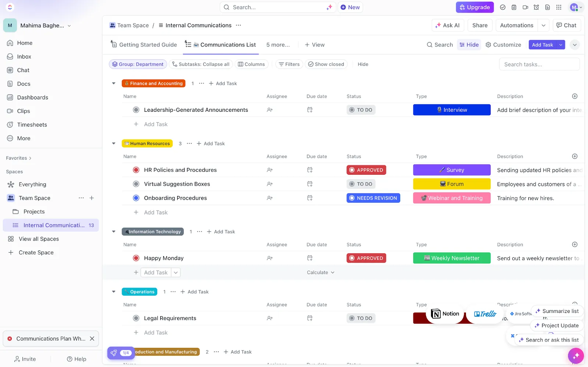
Task: Open the Chat button in header
Action: tap(566, 25)
